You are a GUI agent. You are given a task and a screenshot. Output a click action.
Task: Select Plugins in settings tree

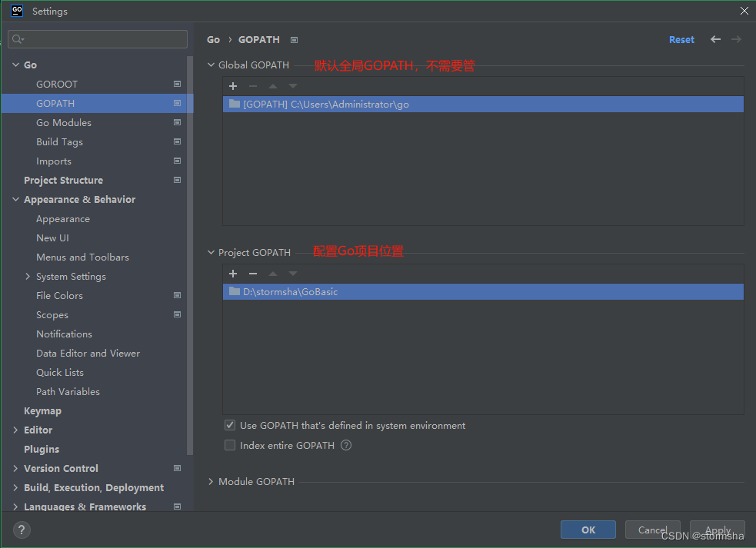(42, 449)
